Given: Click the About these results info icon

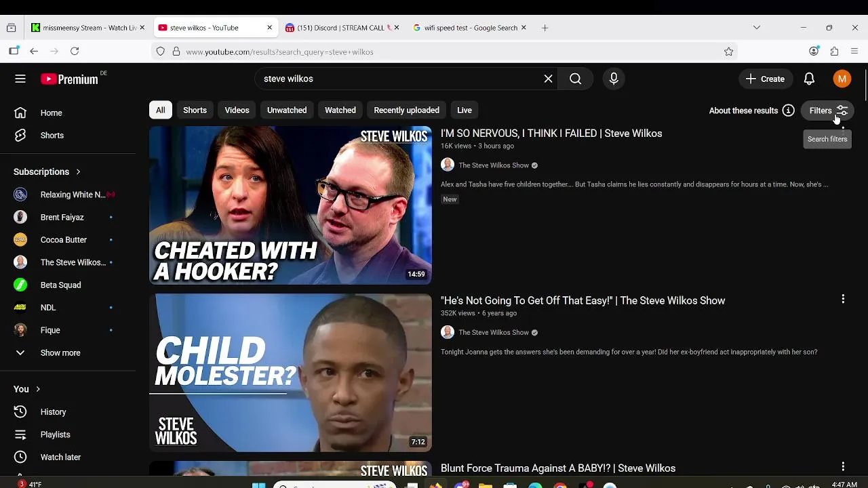Looking at the screenshot, I should (x=788, y=110).
